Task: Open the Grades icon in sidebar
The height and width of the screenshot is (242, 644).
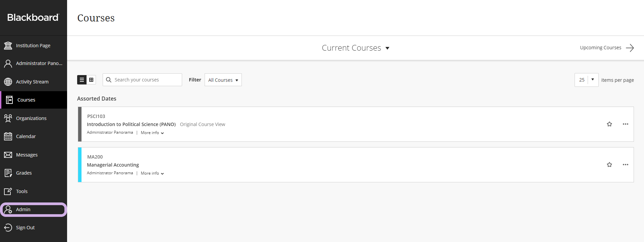Action: click(x=8, y=173)
